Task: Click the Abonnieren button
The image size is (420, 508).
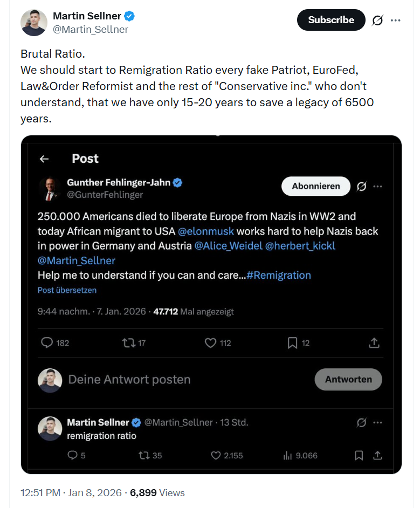Action: tap(316, 186)
